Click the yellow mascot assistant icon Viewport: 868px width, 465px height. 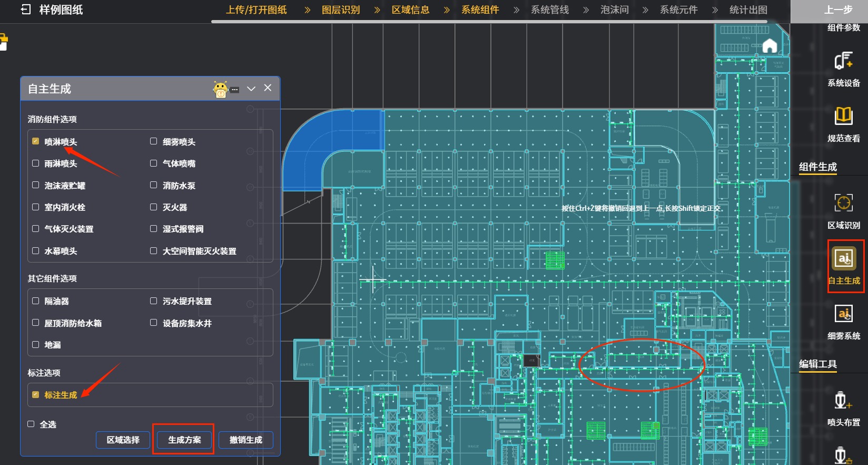click(x=221, y=90)
